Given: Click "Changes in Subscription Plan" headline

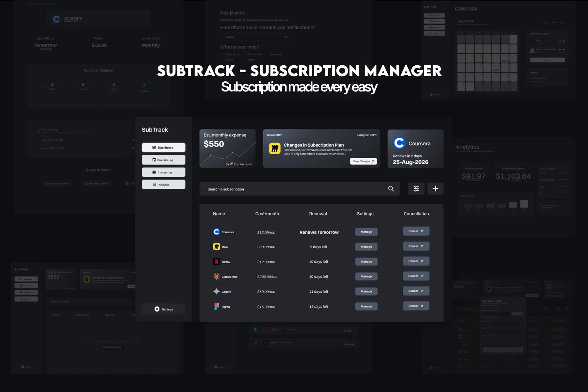Looking at the screenshot, I should click(314, 145).
